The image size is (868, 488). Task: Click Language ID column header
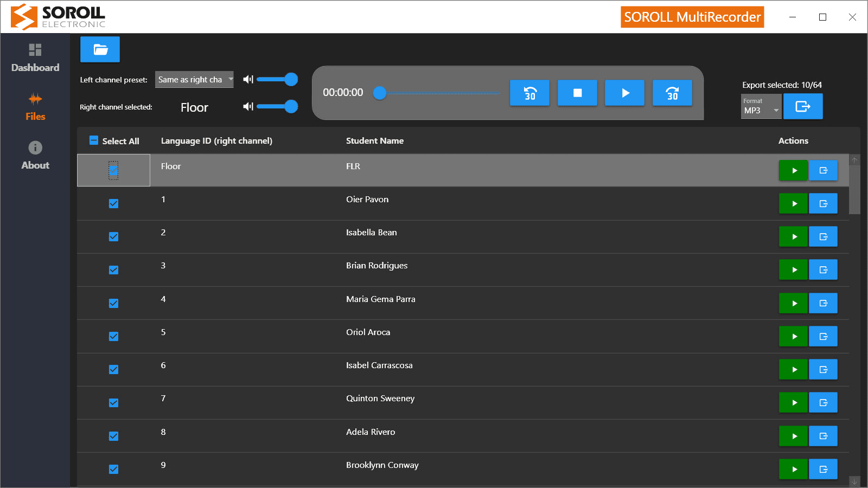[216, 141]
